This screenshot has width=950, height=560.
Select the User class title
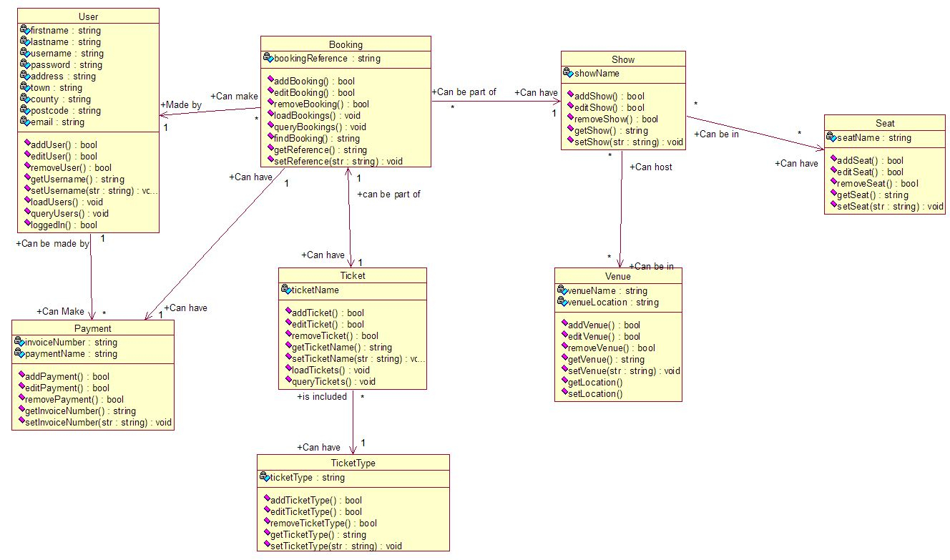click(x=89, y=16)
